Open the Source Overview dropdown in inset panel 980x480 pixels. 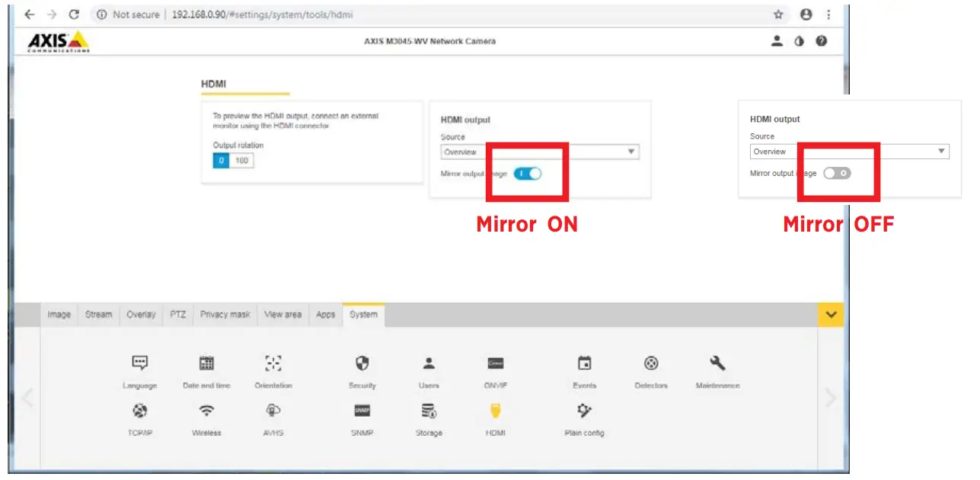pyautogui.click(x=850, y=152)
